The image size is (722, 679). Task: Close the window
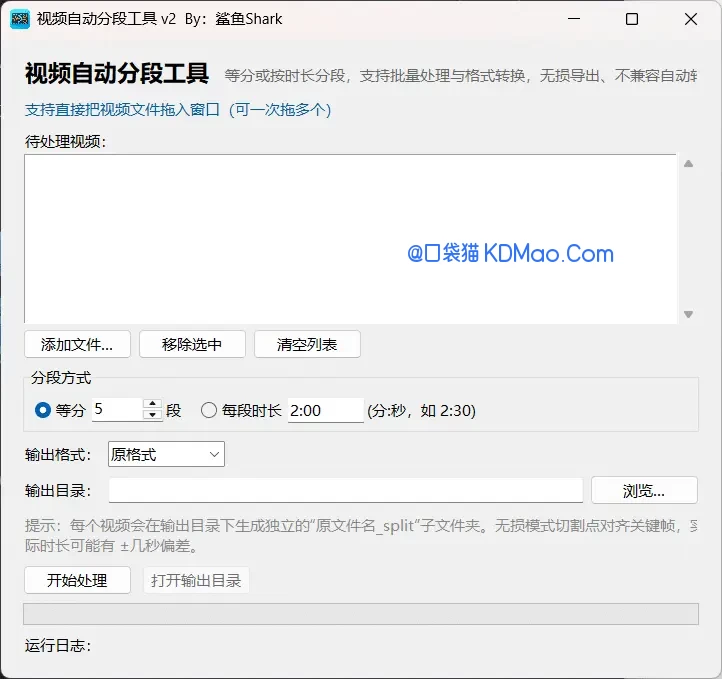pyautogui.click(x=691, y=19)
